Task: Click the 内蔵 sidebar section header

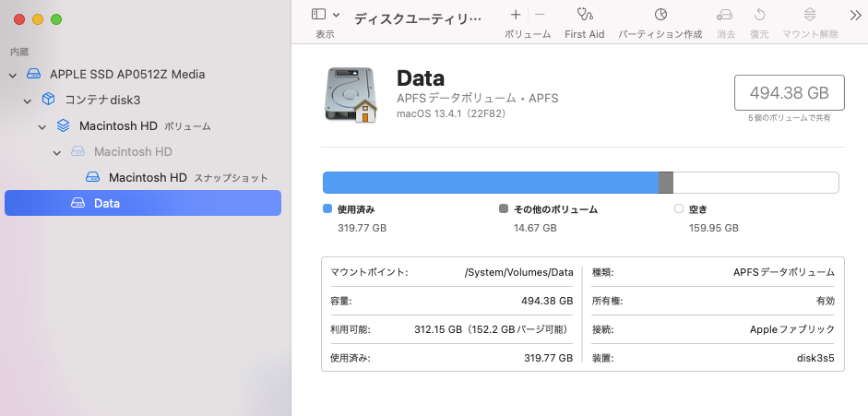Action: point(19,52)
